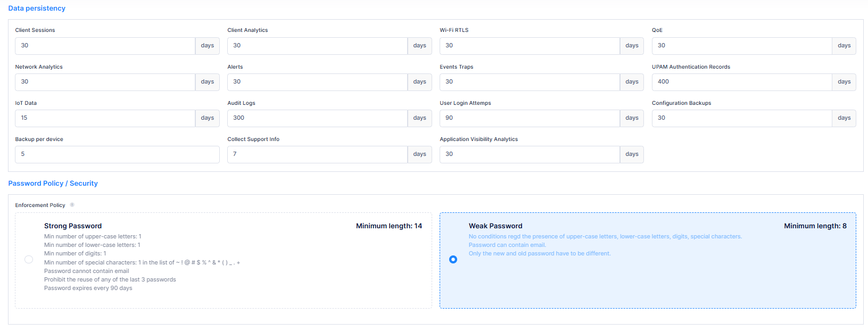Focus the Collect Support Info field
Image resolution: width=868 pixels, height=331 pixels.
pyautogui.click(x=317, y=154)
